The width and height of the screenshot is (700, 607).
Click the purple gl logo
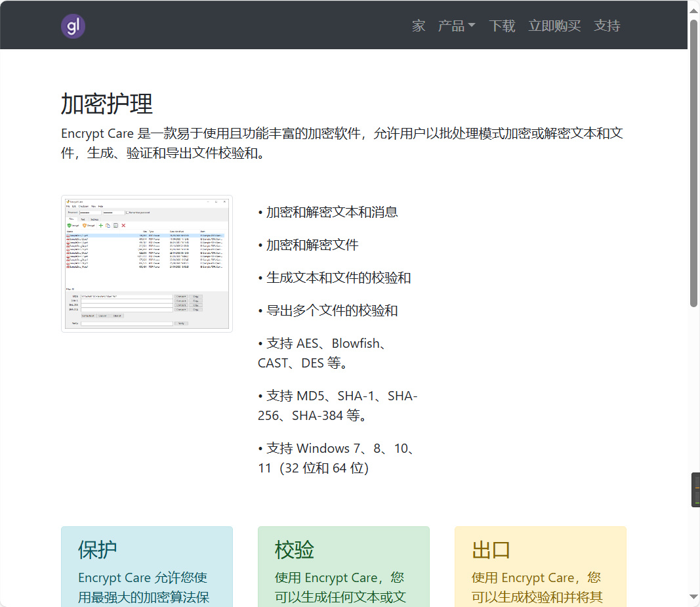tap(73, 26)
